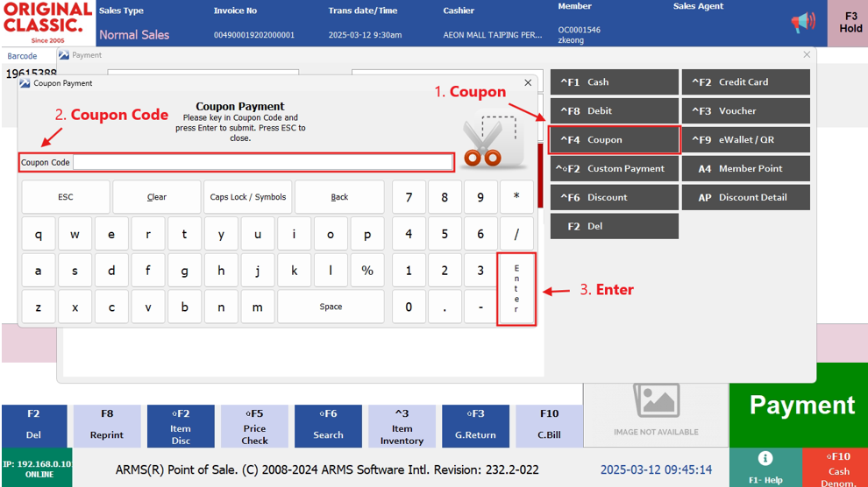
Task: Click the megaphone announcement icon
Action: click(x=802, y=24)
